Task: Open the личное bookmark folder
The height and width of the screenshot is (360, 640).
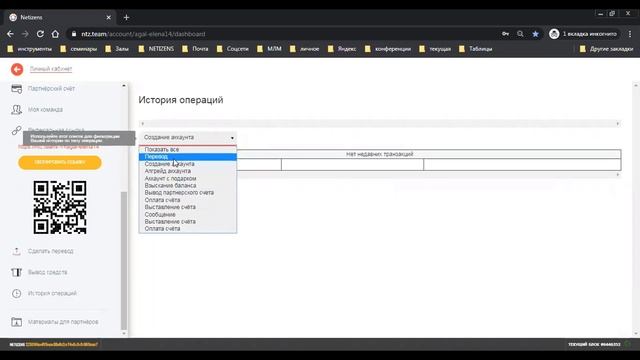Action: point(304,49)
